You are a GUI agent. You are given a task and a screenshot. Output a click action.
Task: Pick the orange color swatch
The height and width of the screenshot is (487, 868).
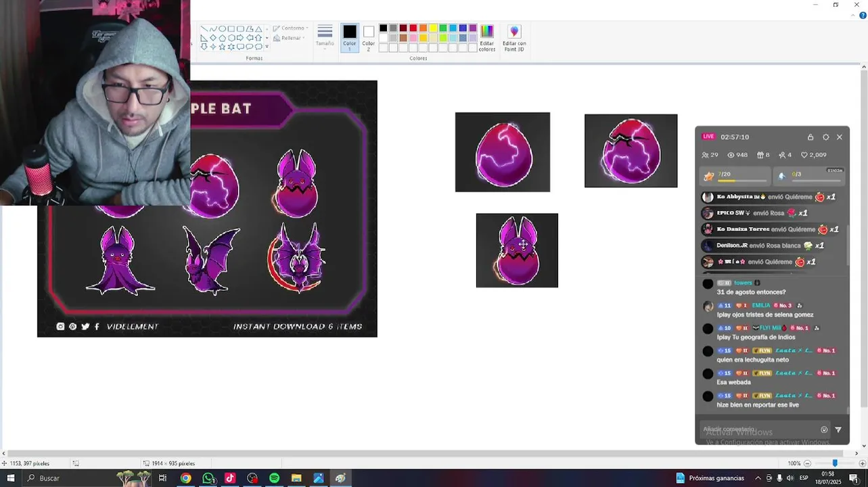(423, 28)
